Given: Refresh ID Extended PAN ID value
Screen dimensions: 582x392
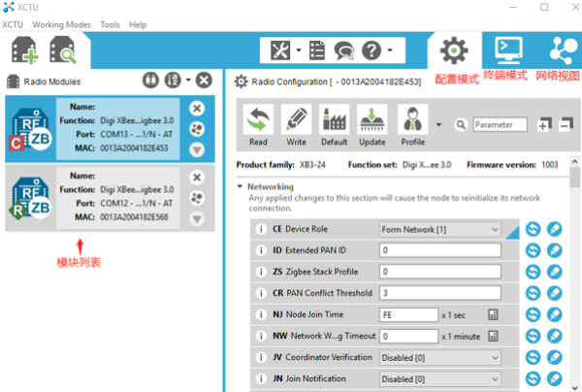Looking at the screenshot, I should tap(533, 250).
